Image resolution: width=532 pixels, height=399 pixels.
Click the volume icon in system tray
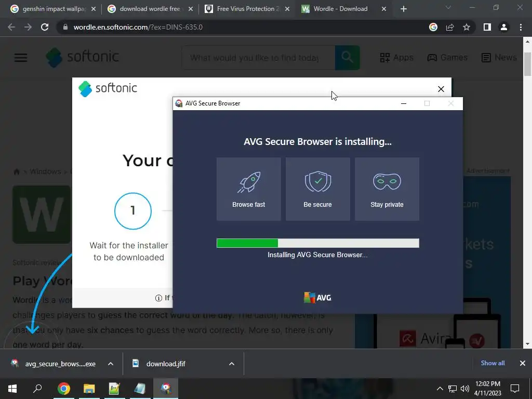(x=465, y=389)
